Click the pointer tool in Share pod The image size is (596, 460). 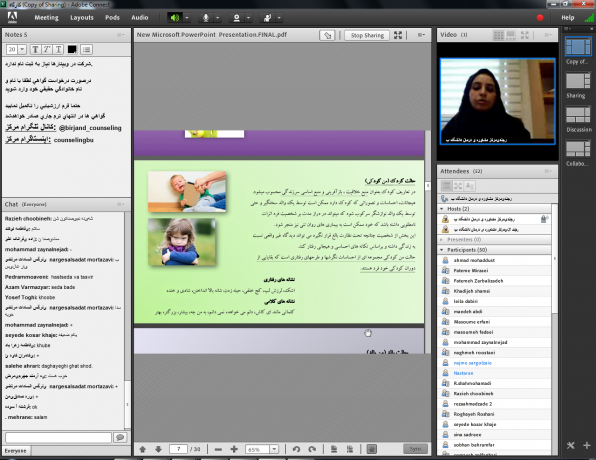(327, 35)
